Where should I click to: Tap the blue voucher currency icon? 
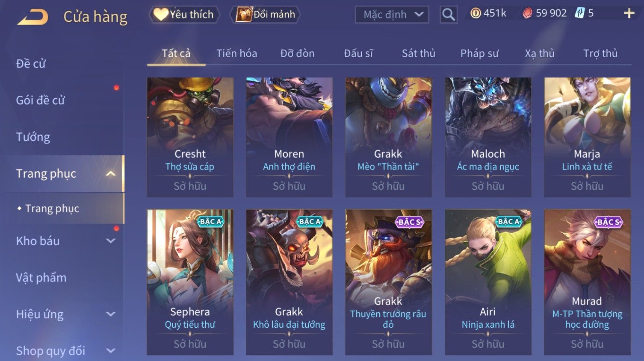579,13
